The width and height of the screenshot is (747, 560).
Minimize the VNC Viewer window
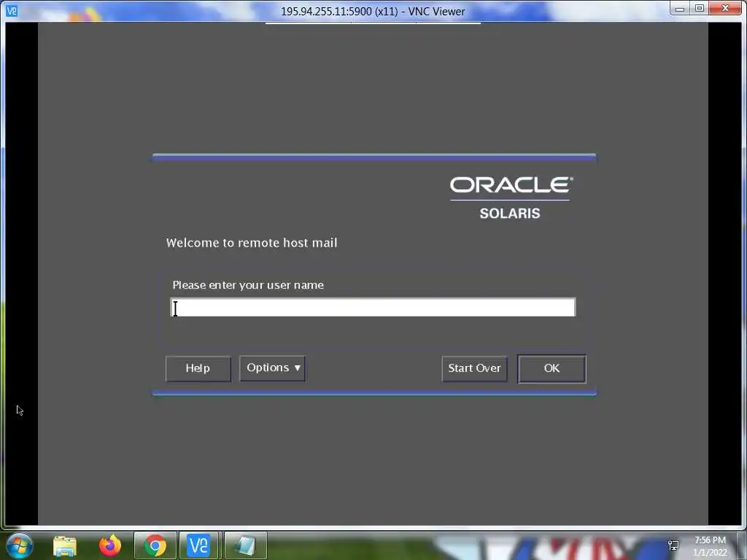680,9
